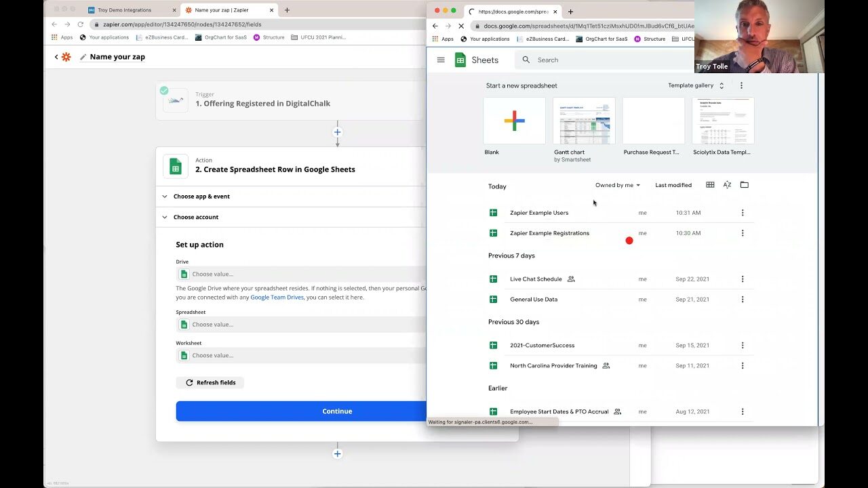The width and height of the screenshot is (868, 488).
Task: Click Google Sheets icon on action step
Action: click(176, 166)
